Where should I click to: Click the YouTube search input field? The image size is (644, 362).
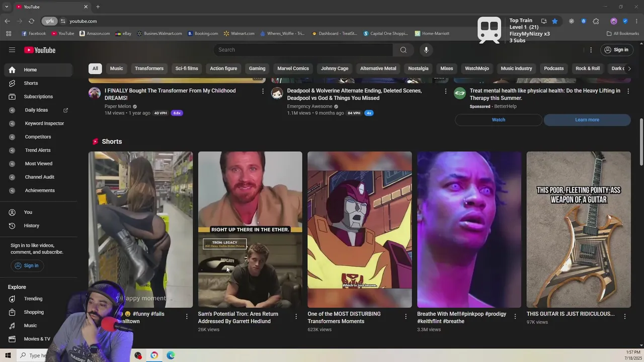click(303, 50)
